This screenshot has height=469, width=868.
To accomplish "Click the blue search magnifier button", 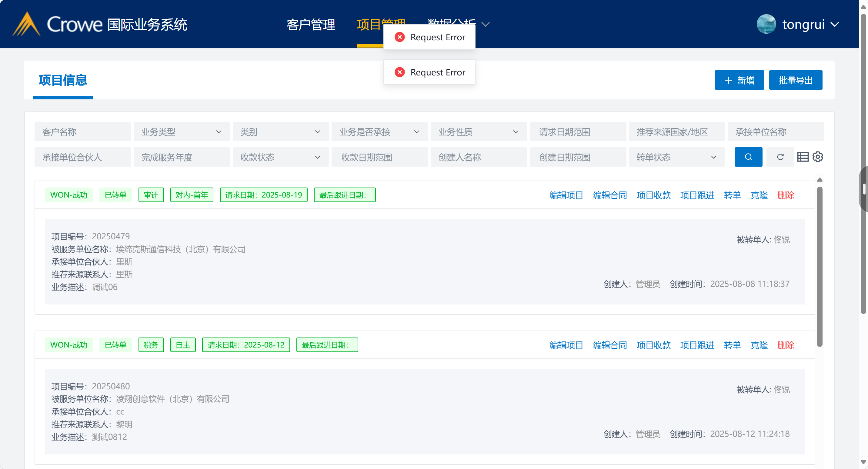I will [x=748, y=157].
